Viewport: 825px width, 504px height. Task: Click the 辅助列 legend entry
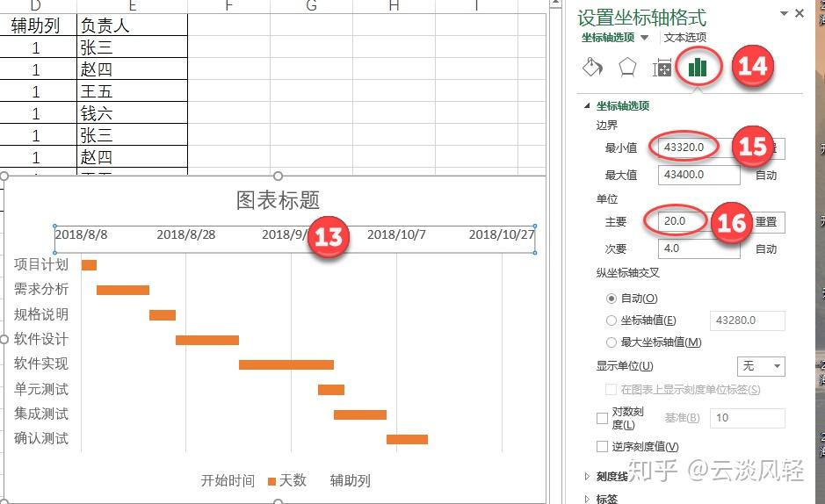tap(351, 480)
